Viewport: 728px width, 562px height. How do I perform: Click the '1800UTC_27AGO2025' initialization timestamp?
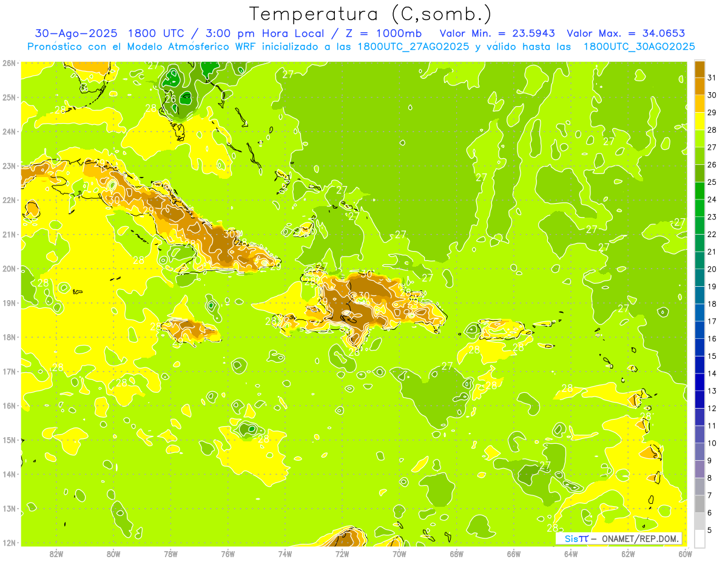[x=413, y=47]
